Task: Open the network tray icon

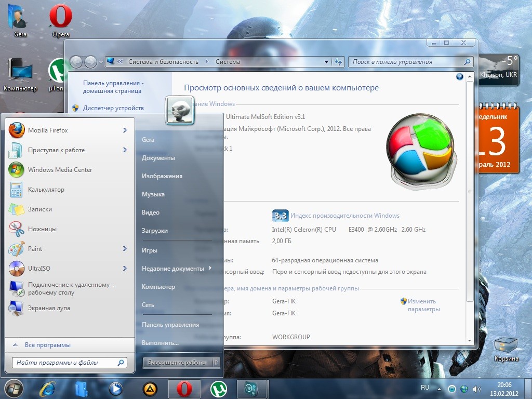Action: click(464, 389)
